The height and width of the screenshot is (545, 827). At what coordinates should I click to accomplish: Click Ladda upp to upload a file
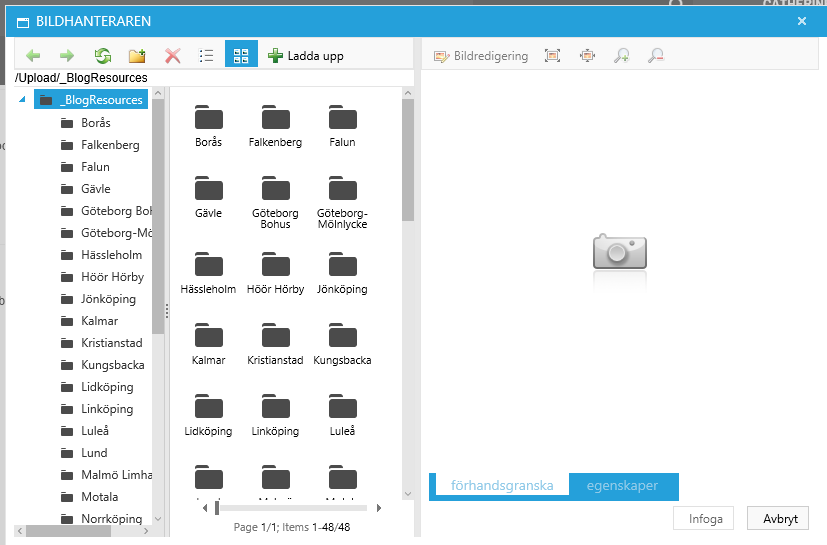click(306, 55)
